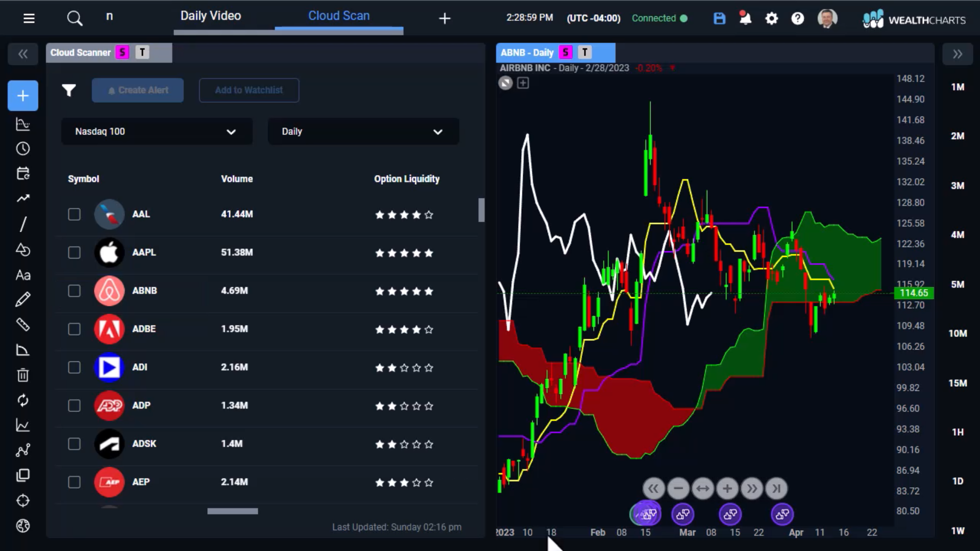The height and width of the screenshot is (551, 980).
Task: Click the crosshair target sidebar icon
Action: [23, 500]
